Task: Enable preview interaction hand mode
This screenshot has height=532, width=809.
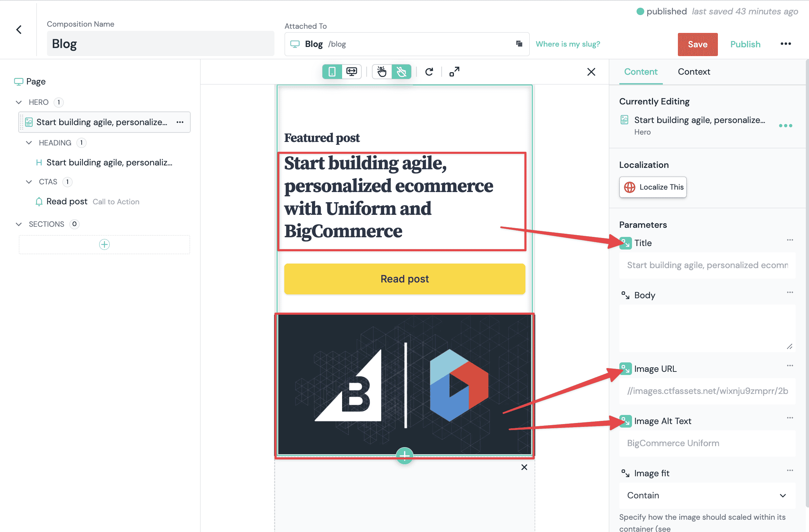Action: (382, 72)
